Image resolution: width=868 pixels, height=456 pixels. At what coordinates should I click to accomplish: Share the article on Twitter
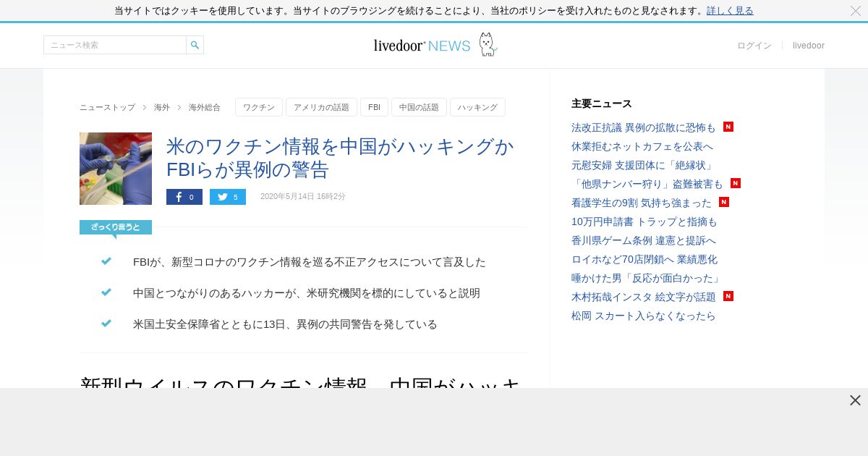pyautogui.click(x=228, y=197)
